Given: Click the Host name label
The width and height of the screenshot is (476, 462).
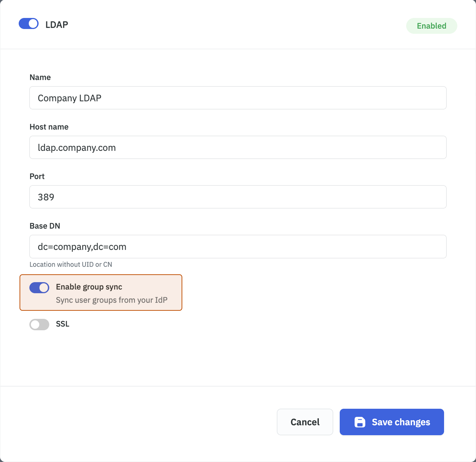Looking at the screenshot, I should pos(49,127).
